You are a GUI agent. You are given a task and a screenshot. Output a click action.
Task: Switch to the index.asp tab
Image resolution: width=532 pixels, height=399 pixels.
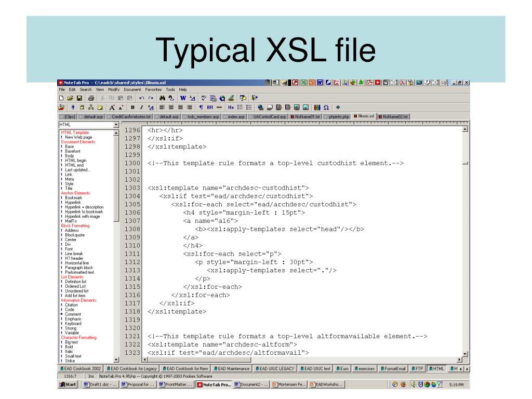(234, 117)
